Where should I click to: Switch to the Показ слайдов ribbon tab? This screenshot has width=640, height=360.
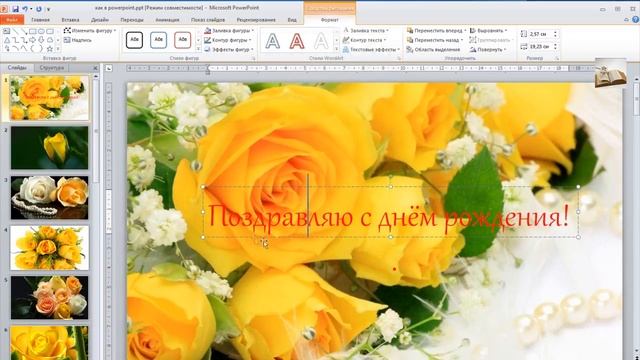point(208,20)
